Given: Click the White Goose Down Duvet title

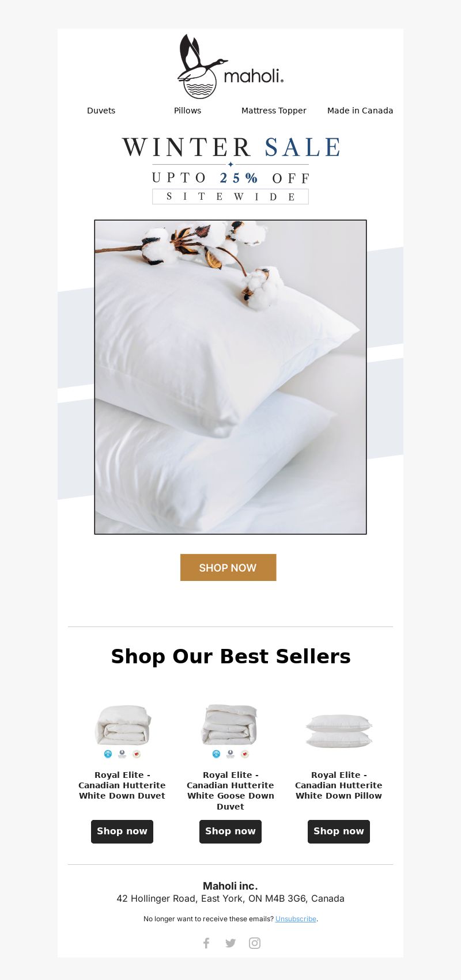Looking at the screenshot, I should point(231,791).
